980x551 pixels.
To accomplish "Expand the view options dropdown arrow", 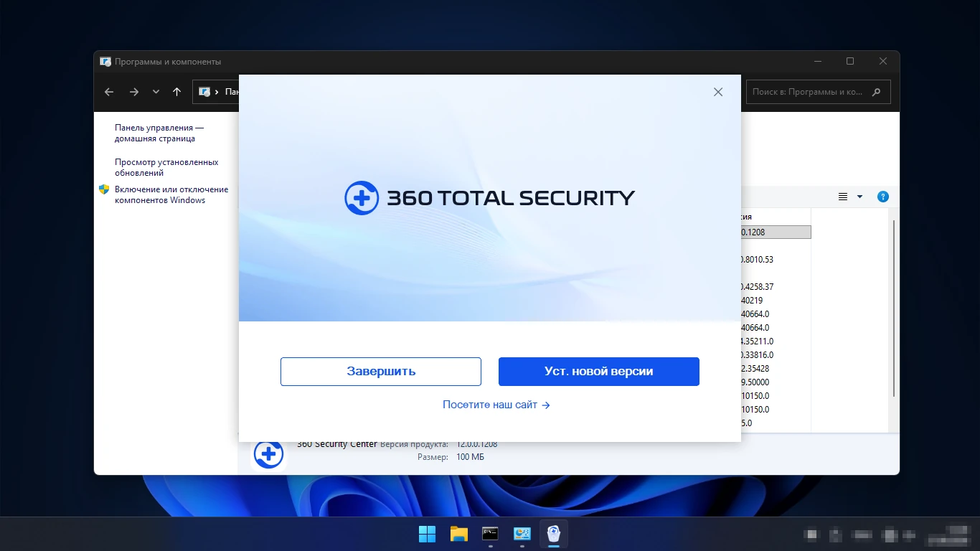I will coord(859,197).
